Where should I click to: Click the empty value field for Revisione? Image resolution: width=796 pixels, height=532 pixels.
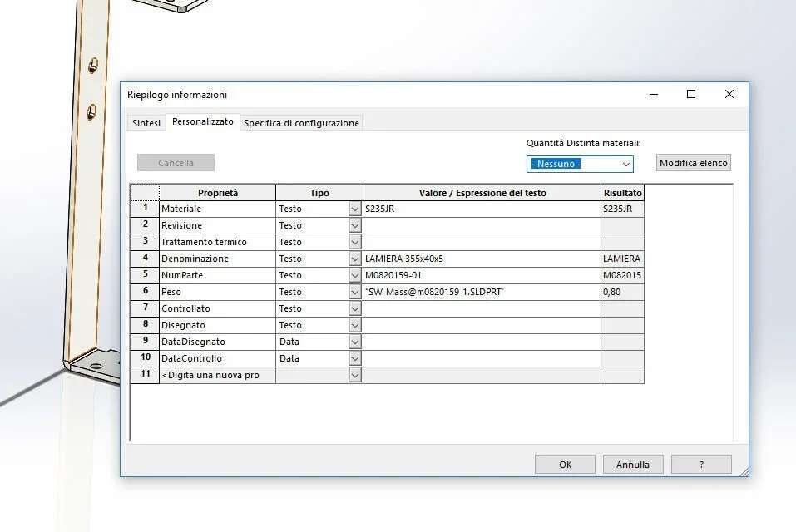[x=482, y=225]
